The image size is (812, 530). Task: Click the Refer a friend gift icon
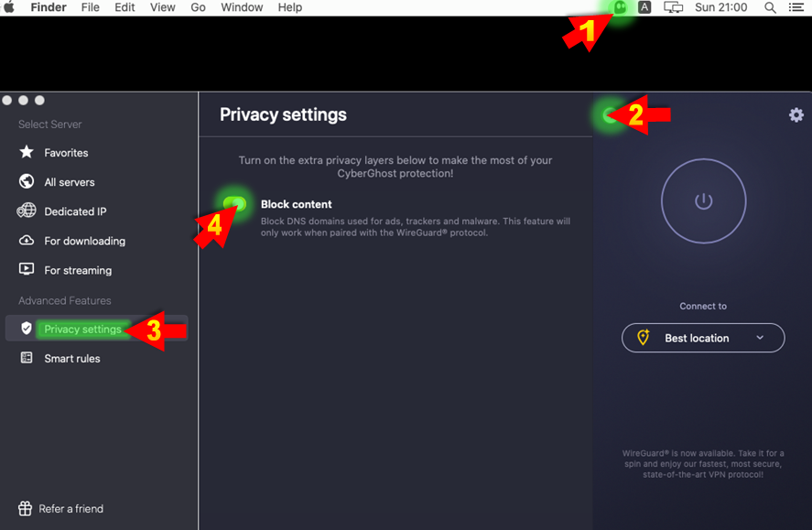25,508
